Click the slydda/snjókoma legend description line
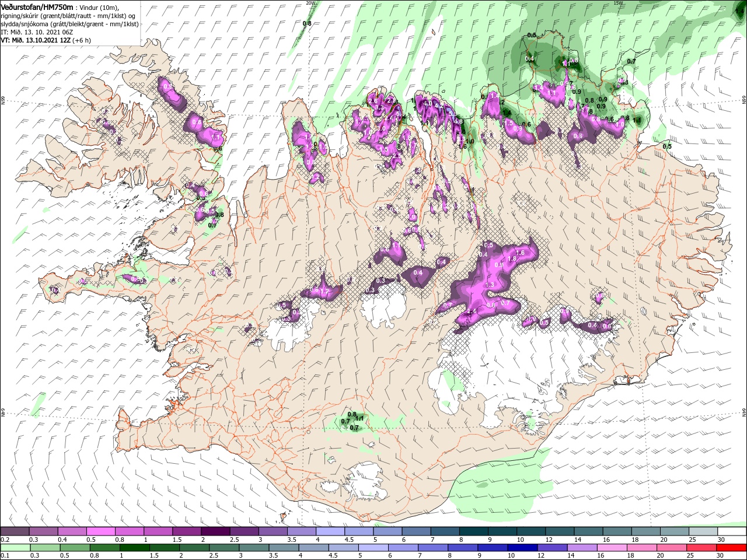 (69, 24)
